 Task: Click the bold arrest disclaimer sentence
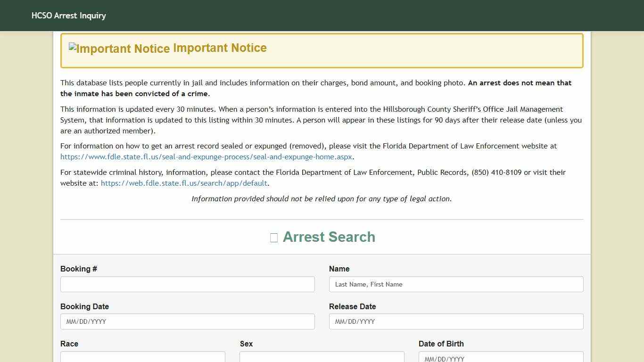click(x=519, y=82)
